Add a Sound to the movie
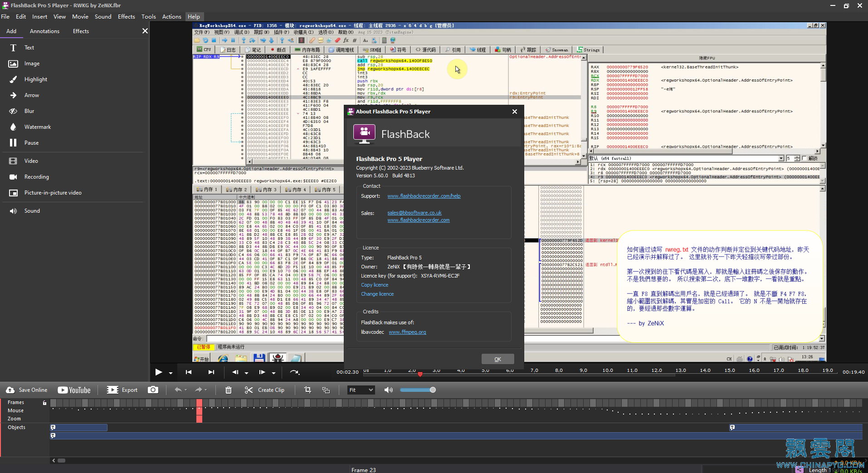The height and width of the screenshot is (473, 868). [x=24, y=211]
